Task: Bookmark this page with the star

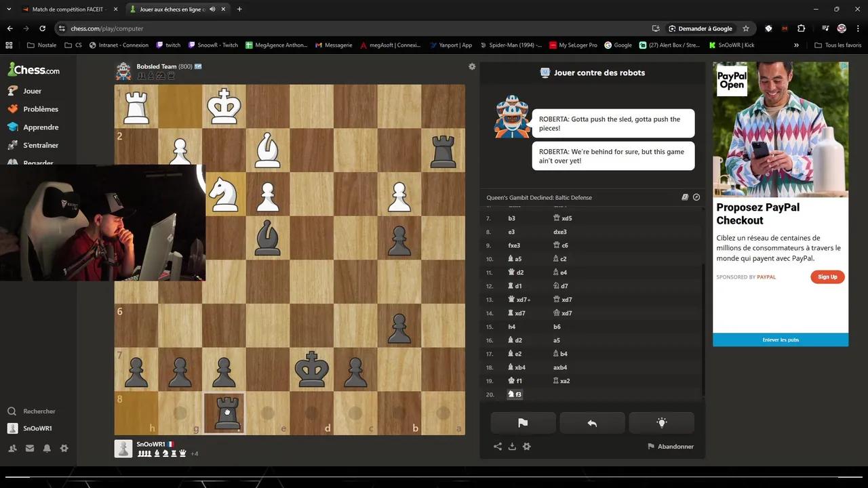Action: pos(746,28)
